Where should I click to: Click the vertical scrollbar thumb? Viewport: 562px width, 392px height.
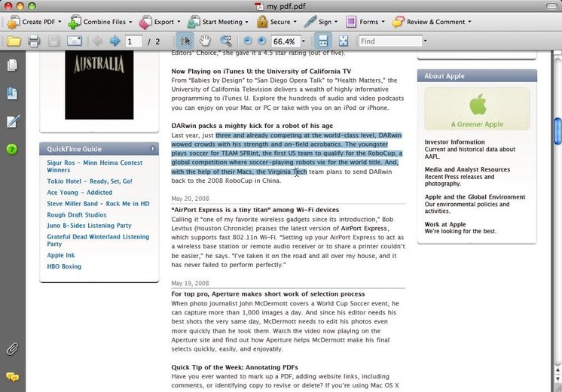coord(557,131)
